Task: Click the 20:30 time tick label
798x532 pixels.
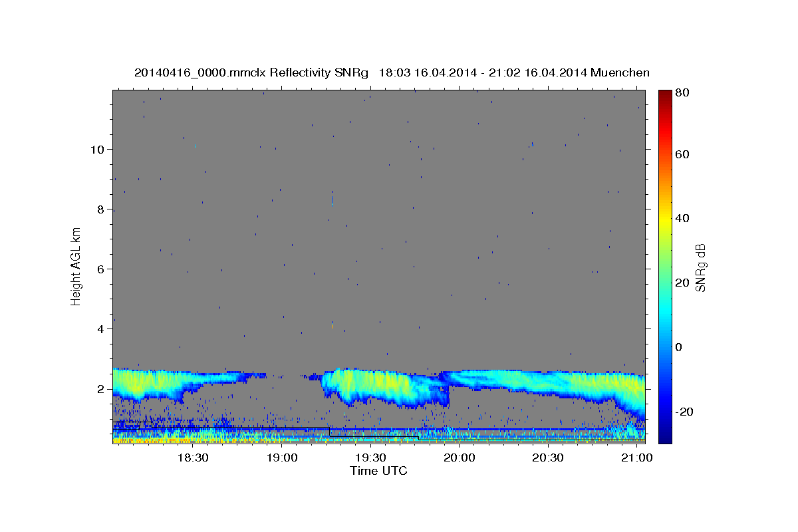Action: (548, 458)
